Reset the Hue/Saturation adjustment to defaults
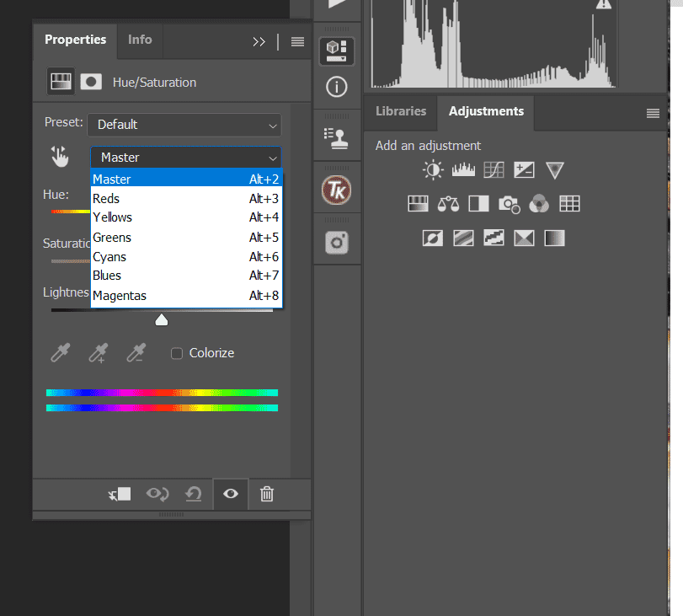 point(193,495)
